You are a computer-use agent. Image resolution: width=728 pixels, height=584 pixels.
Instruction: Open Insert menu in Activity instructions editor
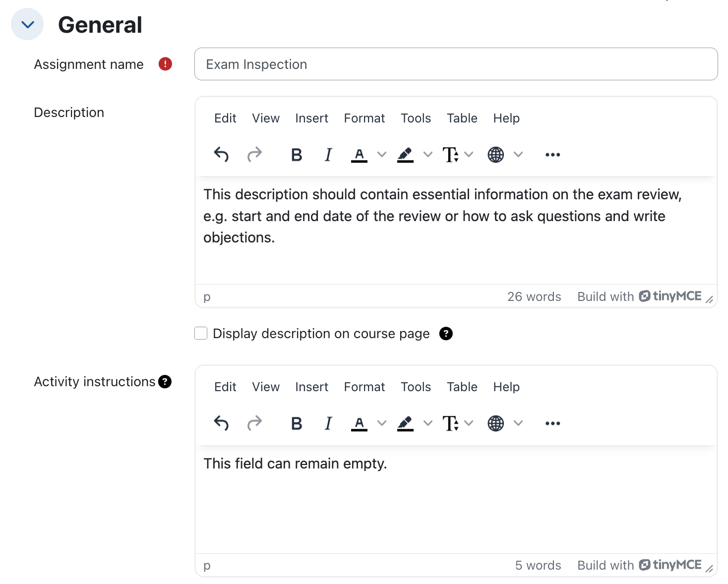311,387
